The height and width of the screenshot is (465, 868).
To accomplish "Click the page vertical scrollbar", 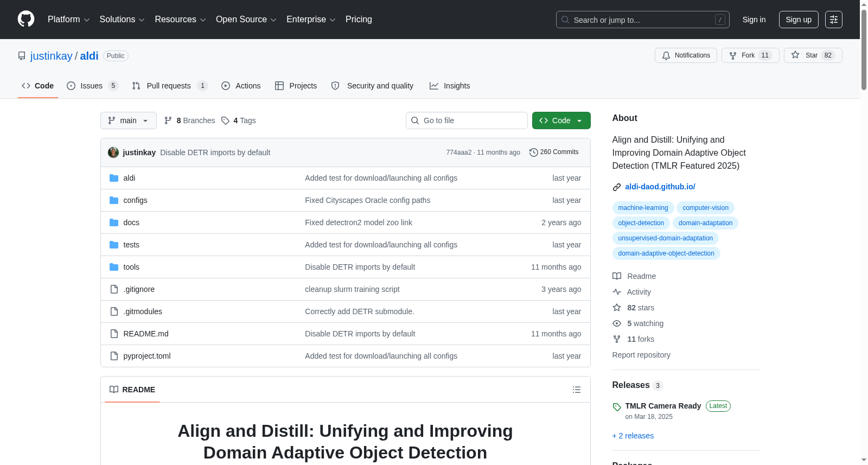I will pos(864,49).
